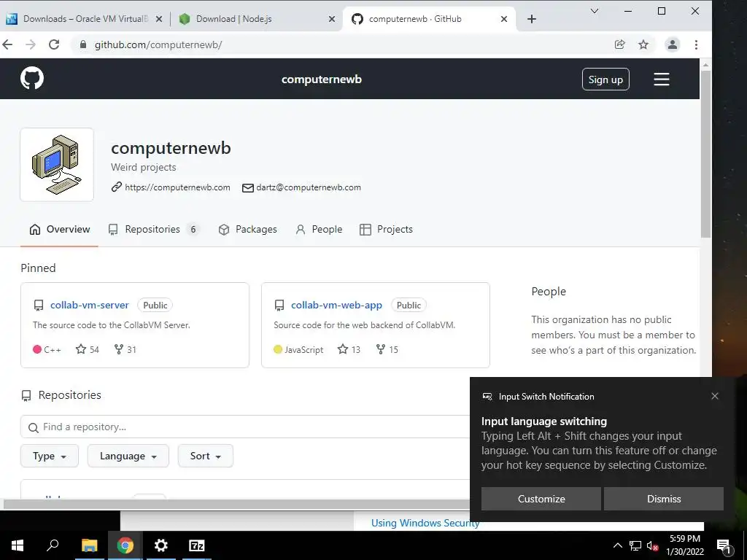This screenshot has height=560, width=747.
Task: Click the computernewb organization avatar
Action: coord(57,164)
